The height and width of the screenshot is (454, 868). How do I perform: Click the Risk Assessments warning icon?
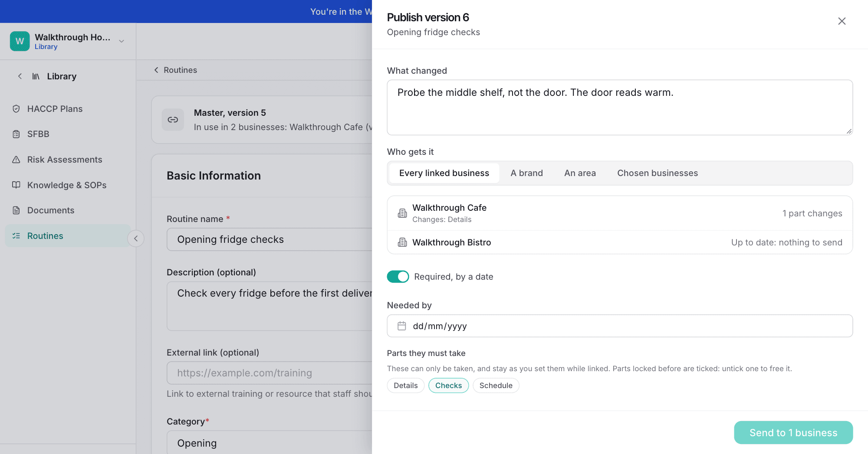click(x=16, y=160)
